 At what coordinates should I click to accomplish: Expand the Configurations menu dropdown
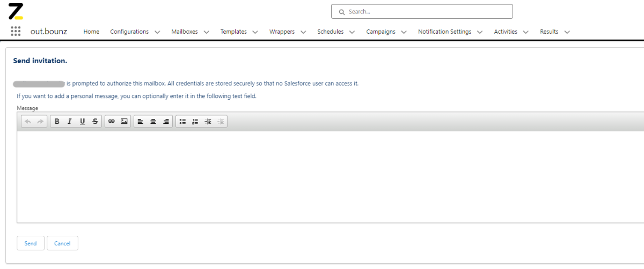(x=157, y=32)
